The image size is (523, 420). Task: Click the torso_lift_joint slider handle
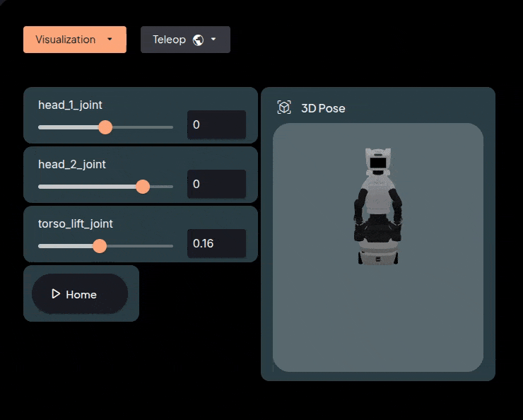[x=100, y=246]
